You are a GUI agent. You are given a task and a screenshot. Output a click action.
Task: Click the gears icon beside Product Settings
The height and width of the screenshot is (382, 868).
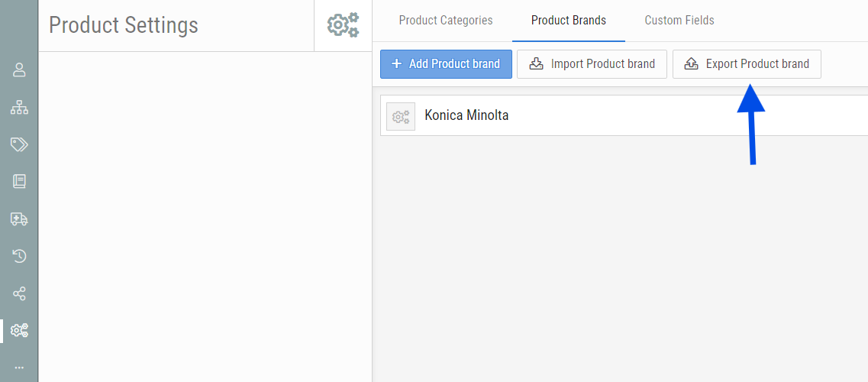tap(343, 25)
